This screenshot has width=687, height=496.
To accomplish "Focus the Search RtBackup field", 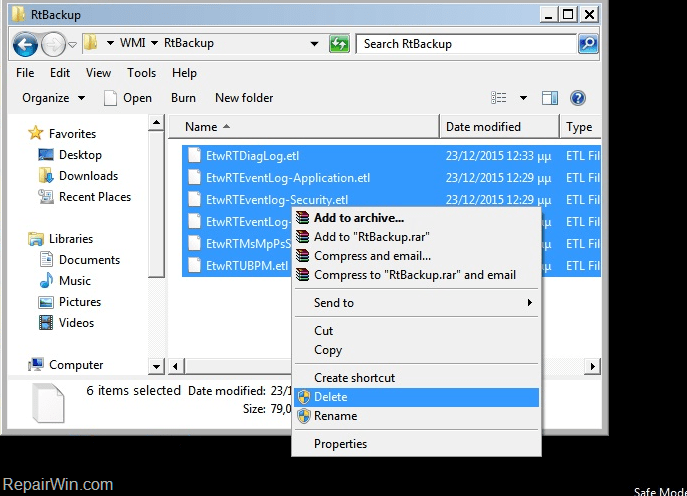I will click(466, 44).
